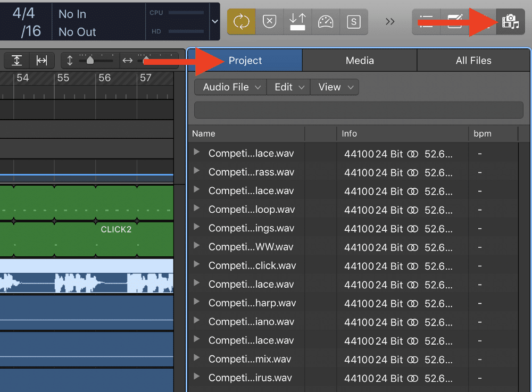The image size is (532, 392).
Task: Select the Competi...mix.wav file name
Action: coord(250,359)
